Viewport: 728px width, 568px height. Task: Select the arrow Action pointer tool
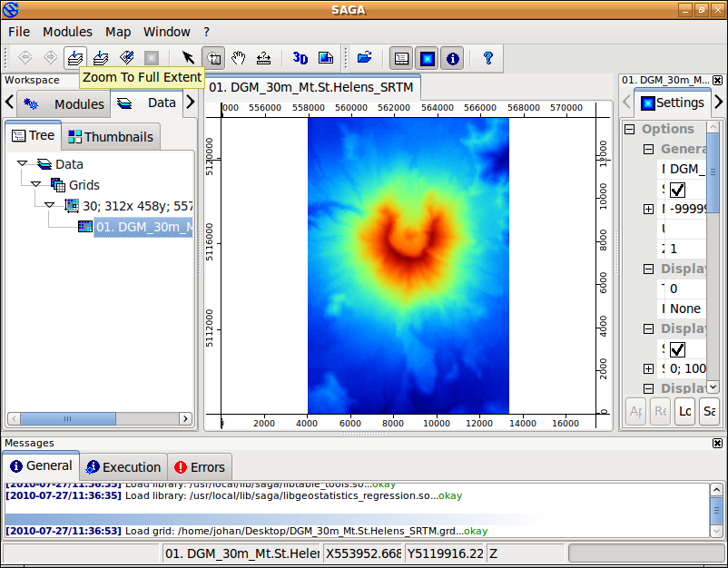[188, 58]
